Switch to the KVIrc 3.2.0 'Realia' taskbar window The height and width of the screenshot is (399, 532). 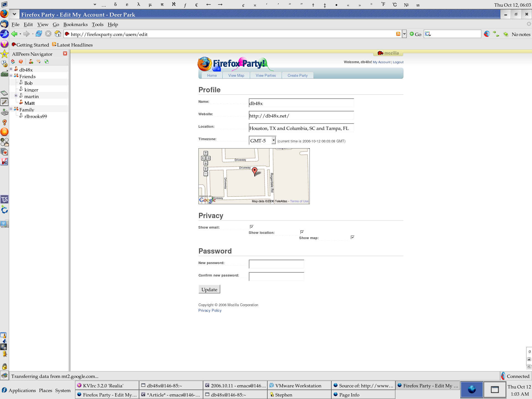coord(107,385)
